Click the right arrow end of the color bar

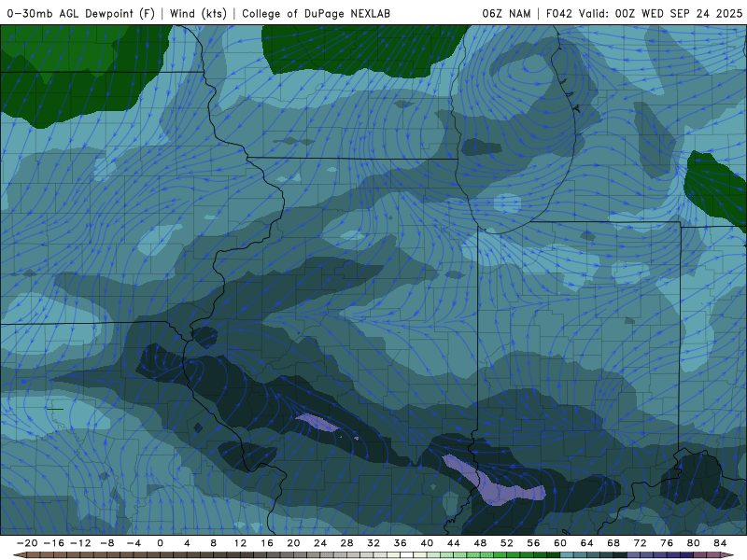point(727,555)
